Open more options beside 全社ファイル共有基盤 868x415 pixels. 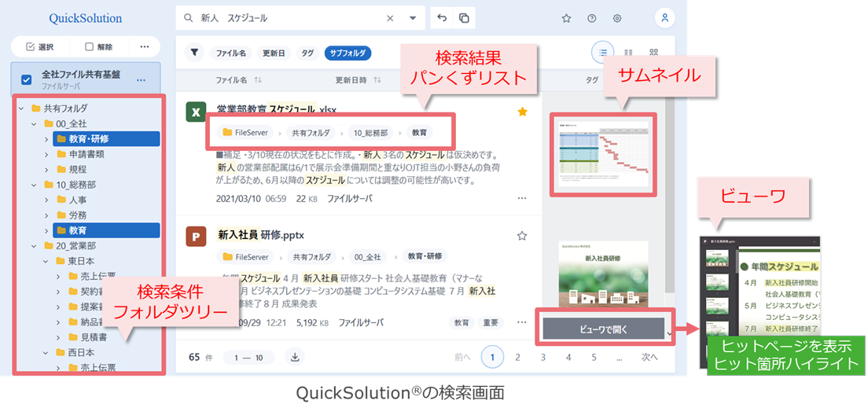point(142,80)
